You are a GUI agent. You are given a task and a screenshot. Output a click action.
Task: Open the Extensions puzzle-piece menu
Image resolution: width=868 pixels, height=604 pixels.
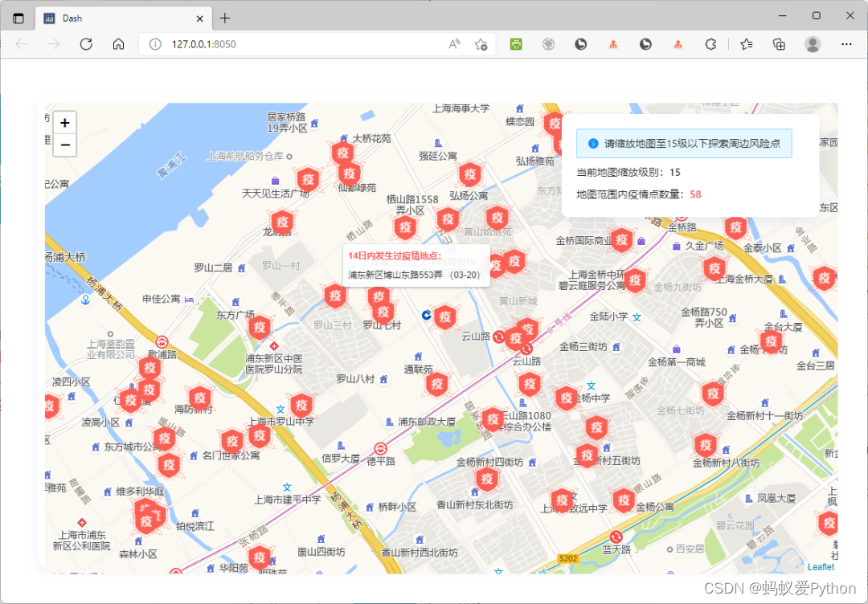[x=710, y=44]
